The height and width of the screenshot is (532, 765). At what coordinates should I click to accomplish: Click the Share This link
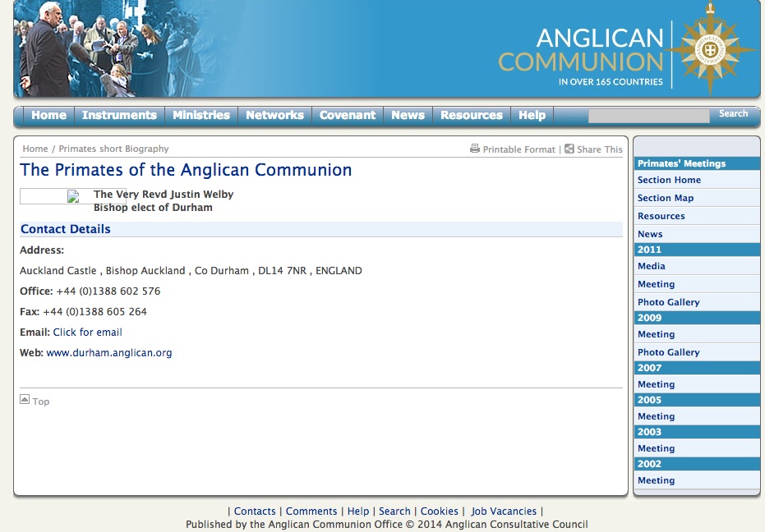pyautogui.click(x=600, y=149)
